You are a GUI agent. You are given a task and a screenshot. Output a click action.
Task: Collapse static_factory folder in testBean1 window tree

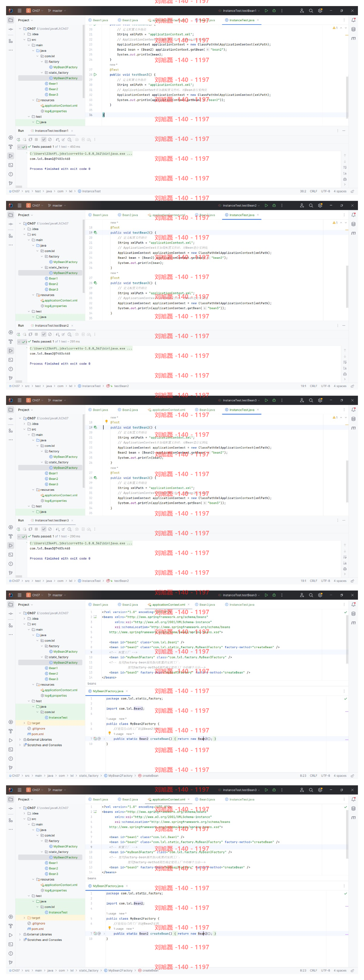42,73
